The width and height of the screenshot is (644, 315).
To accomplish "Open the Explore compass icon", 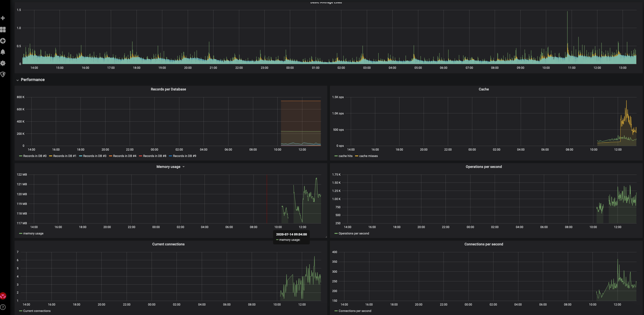I will tap(3, 41).
